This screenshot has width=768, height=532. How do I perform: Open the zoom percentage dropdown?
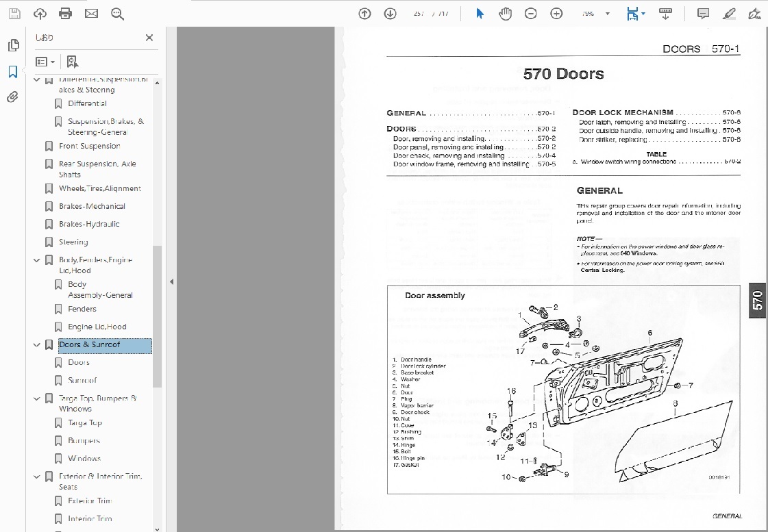click(x=608, y=14)
